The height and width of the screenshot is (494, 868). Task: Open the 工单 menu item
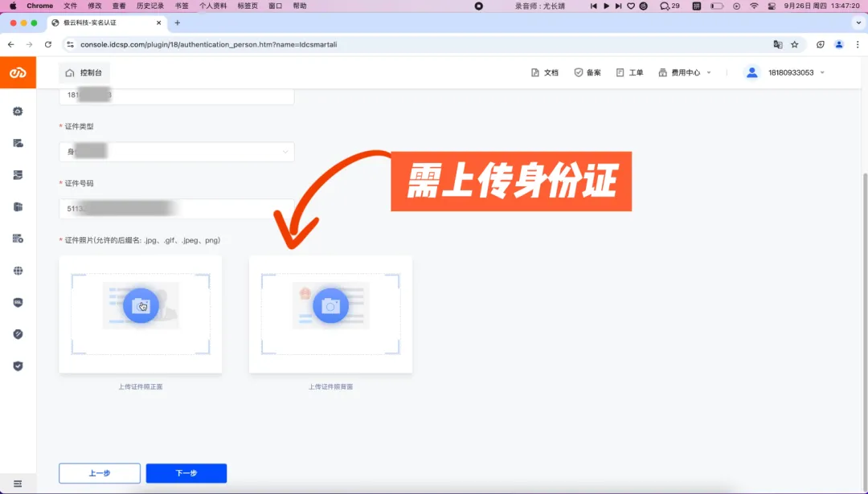(629, 72)
